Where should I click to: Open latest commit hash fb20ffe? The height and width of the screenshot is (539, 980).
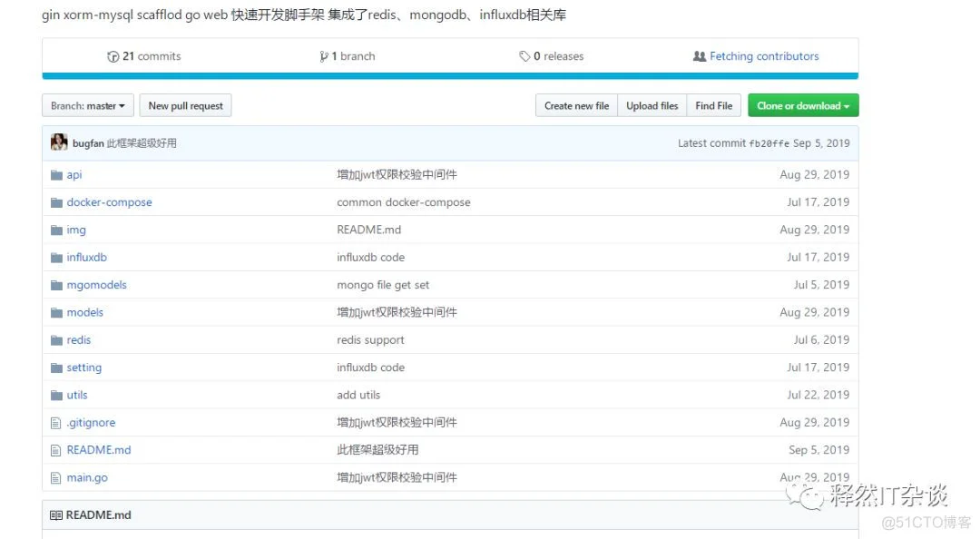pos(769,143)
